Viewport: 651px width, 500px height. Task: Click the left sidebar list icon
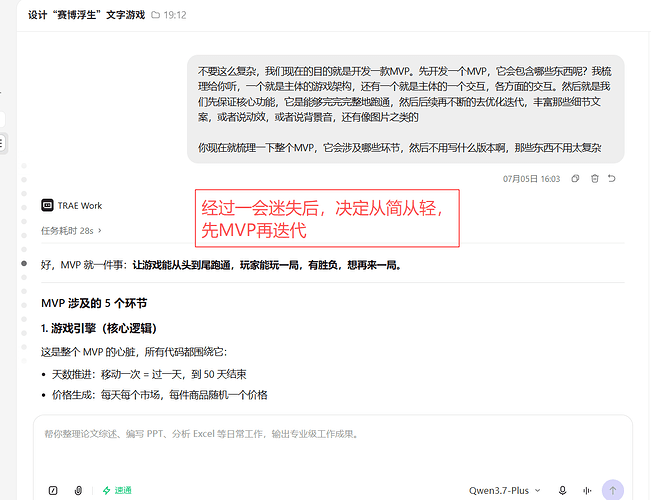click(x=2, y=143)
